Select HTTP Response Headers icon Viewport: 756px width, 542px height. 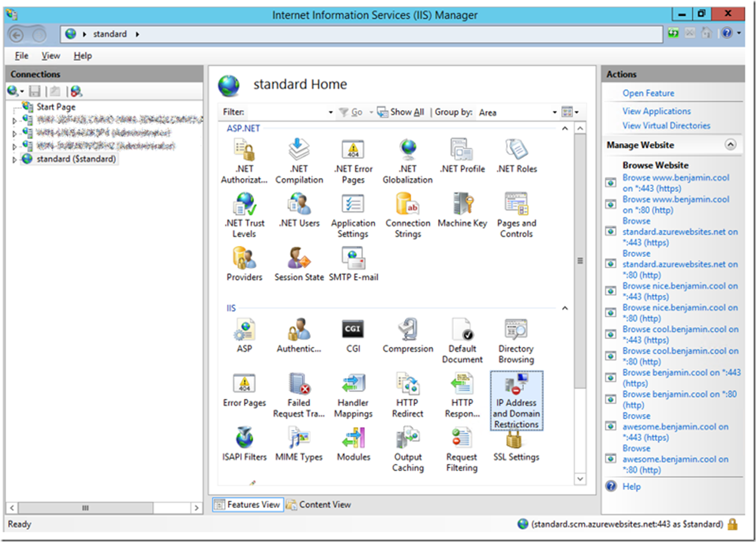[x=462, y=395]
